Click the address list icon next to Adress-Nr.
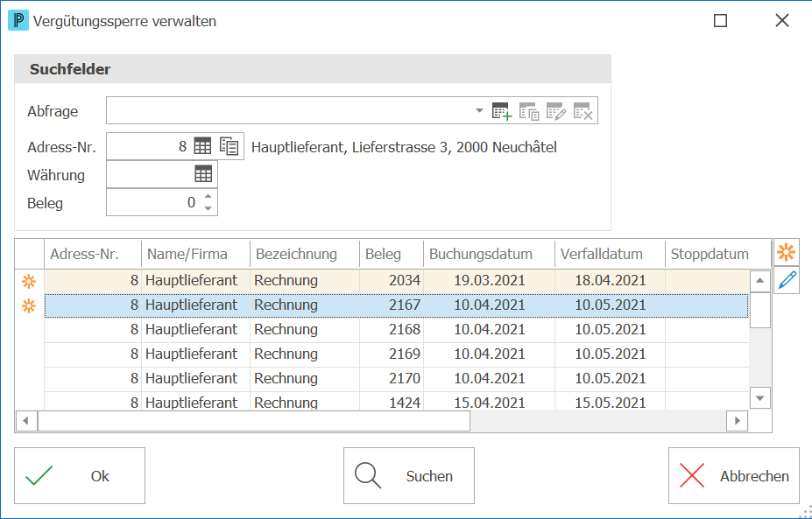Image resolution: width=812 pixels, height=519 pixels. click(x=229, y=146)
